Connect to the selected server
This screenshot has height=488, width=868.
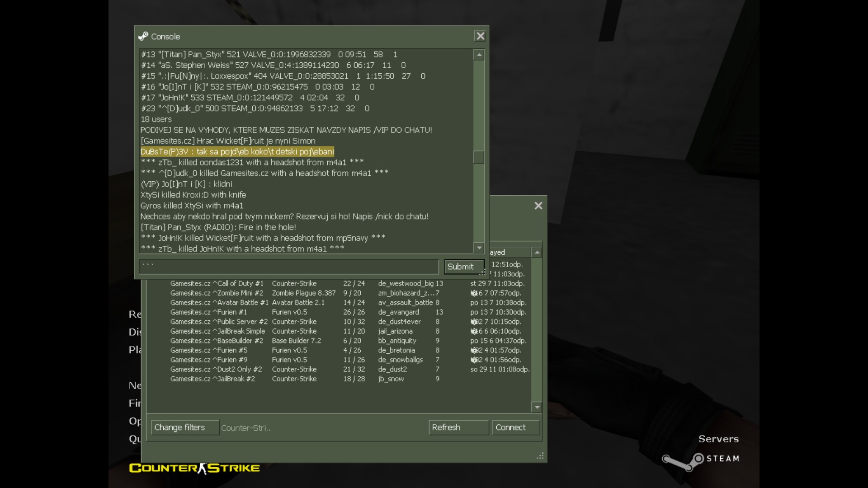(515, 427)
